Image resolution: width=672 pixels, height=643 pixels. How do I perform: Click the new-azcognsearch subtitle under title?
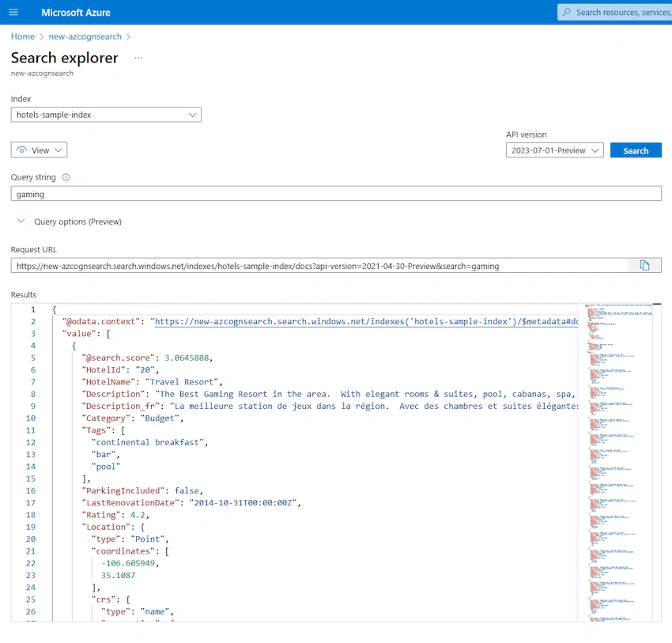pyautogui.click(x=42, y=74)
